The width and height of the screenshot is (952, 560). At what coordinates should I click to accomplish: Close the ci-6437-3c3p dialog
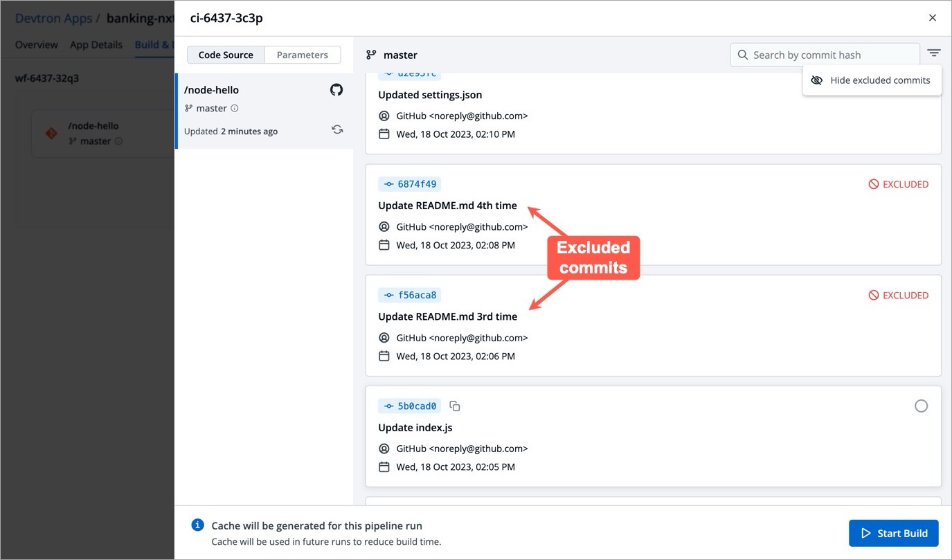click(x=933, y=18)
